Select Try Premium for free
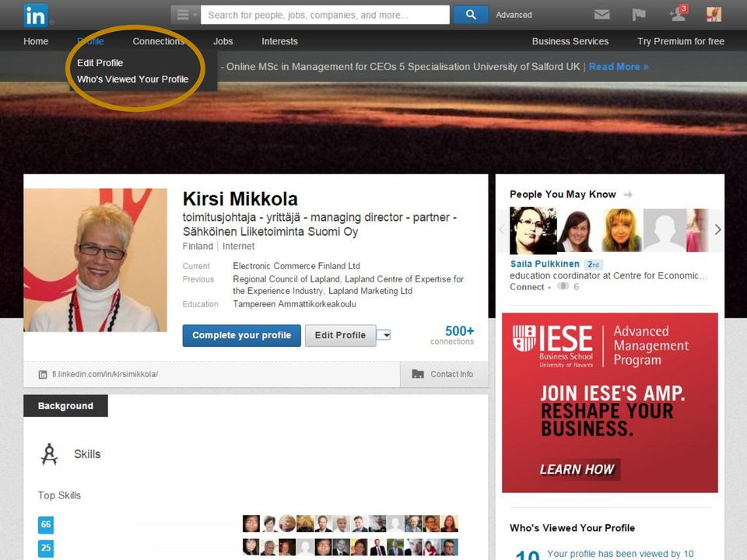 [681, 41]
